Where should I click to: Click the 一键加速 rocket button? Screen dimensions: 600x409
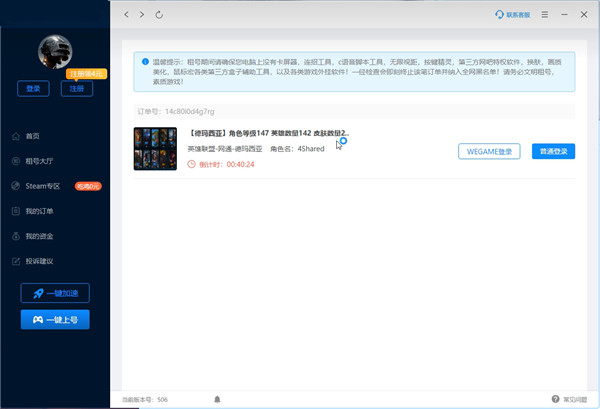click(55, 293)
